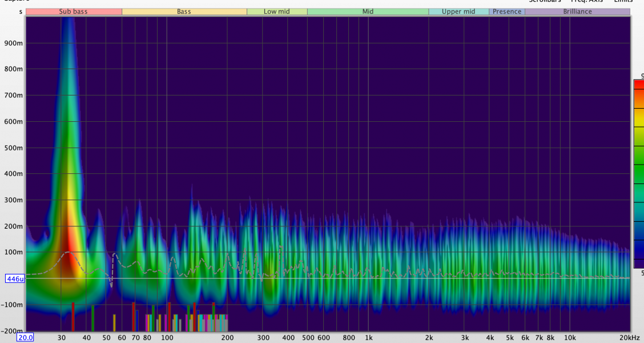
Task: Click the Upper mid band label
Action: click(x=458, y=11)
